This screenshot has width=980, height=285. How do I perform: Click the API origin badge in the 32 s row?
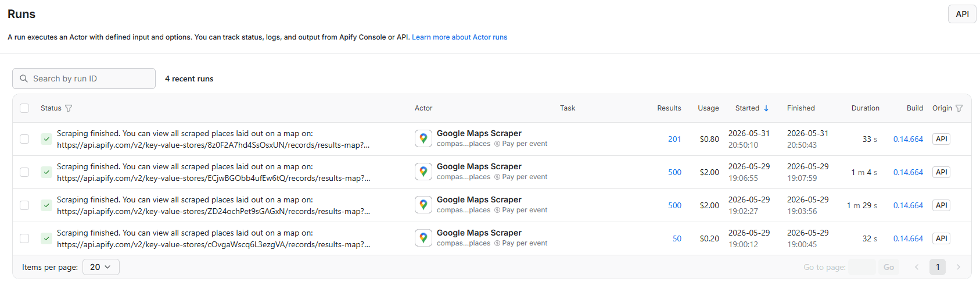pyautogui.click(x=941, y=238)
